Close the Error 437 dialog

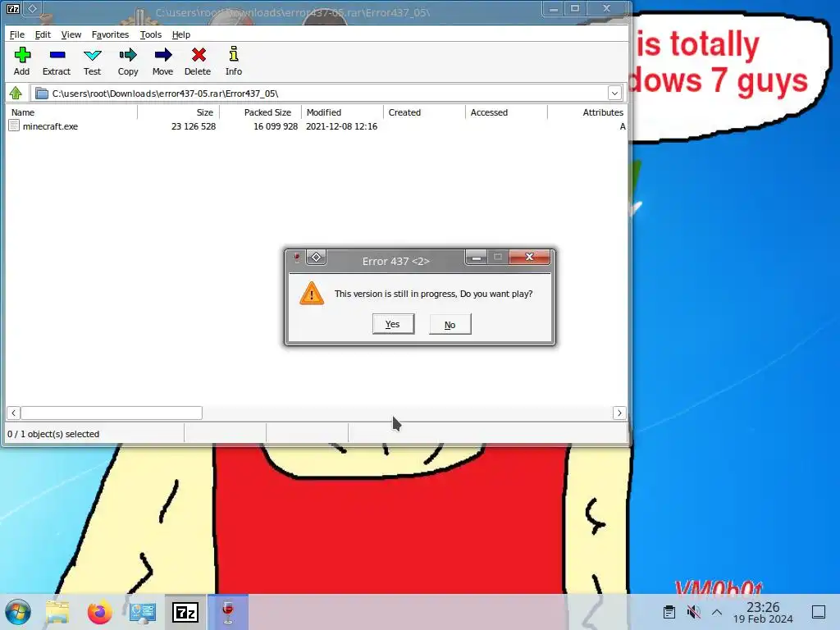click(x=529, y=257)
